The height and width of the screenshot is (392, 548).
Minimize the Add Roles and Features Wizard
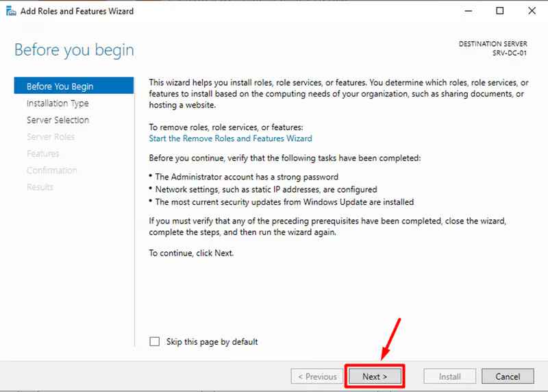[468, 11]
